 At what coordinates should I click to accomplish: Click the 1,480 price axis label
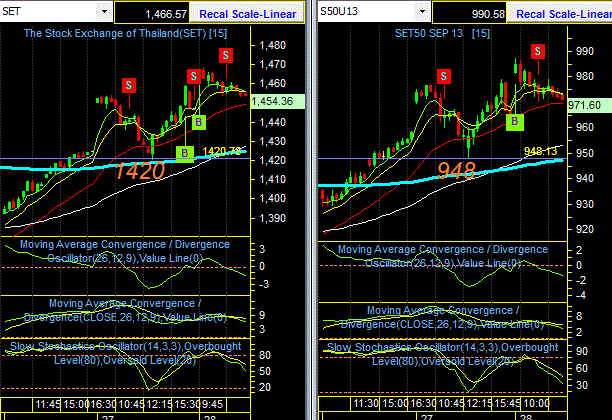(x=272, y=45)
